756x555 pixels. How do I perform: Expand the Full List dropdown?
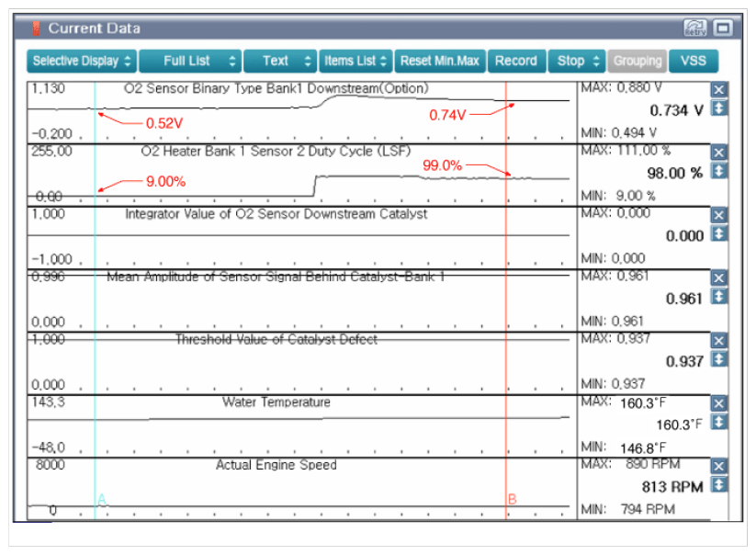190,61
